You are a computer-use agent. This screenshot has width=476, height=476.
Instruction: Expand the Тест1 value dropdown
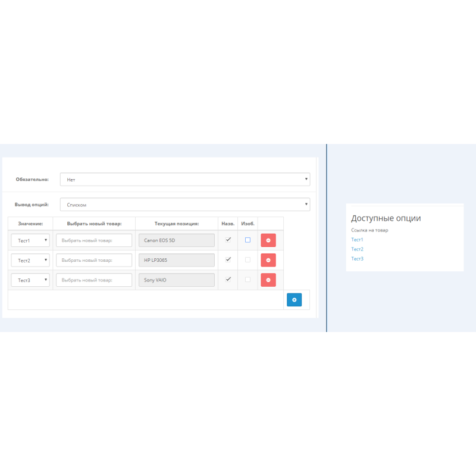point(30,240)
